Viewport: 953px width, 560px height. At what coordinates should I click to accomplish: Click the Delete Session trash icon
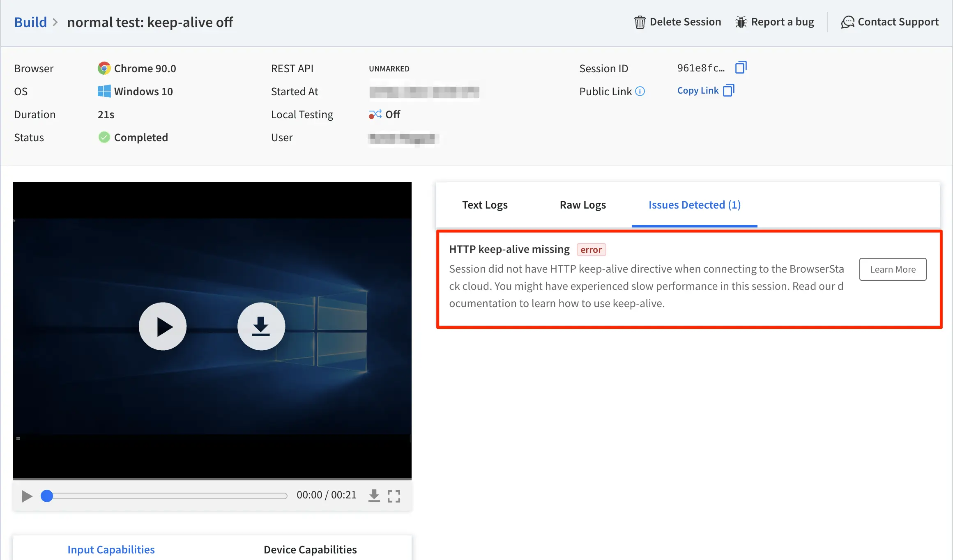point(640,22)
